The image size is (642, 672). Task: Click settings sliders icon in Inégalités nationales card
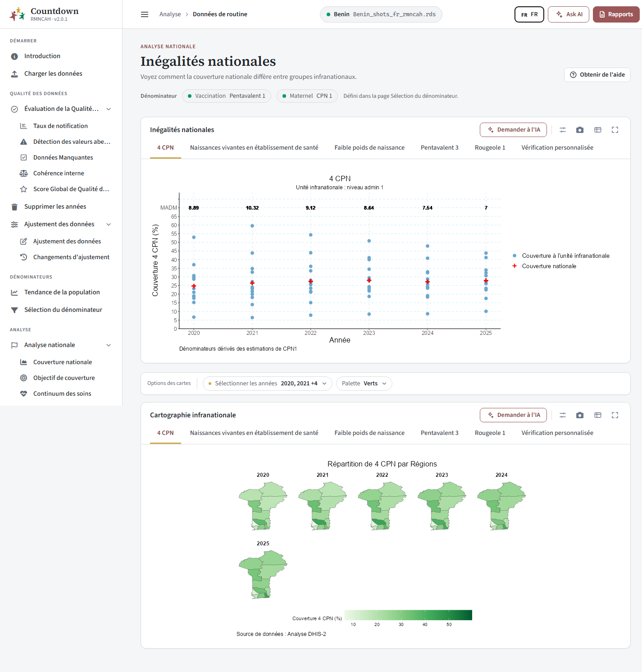[x=563, y=130]
